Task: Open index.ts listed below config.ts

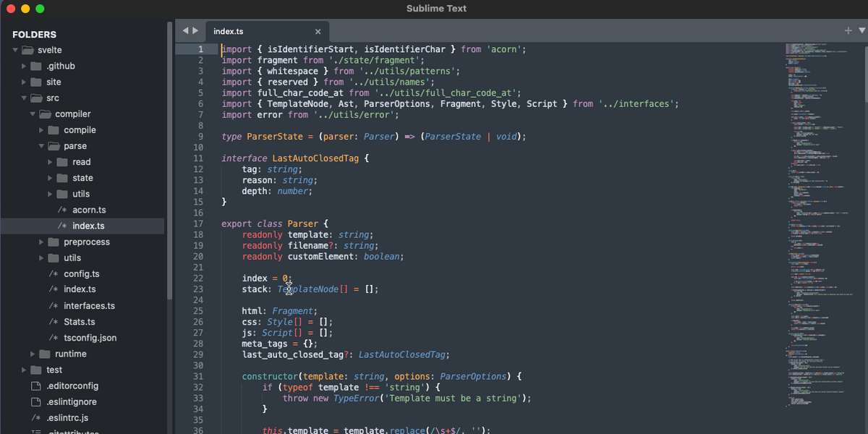Action: click(80, 290)
